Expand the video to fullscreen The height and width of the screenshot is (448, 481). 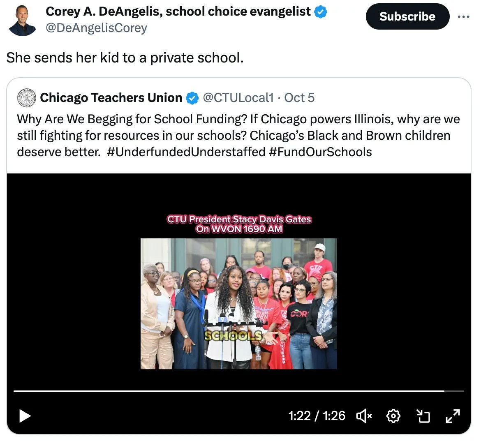[453, 416]
